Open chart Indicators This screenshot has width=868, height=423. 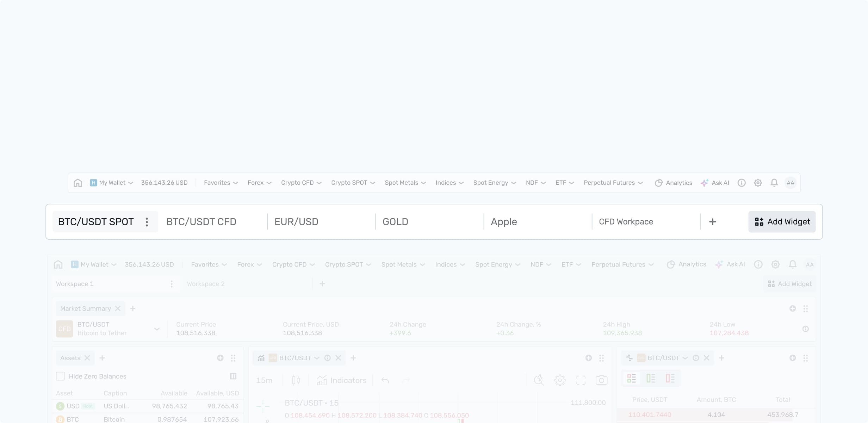(x=341, y=380)
